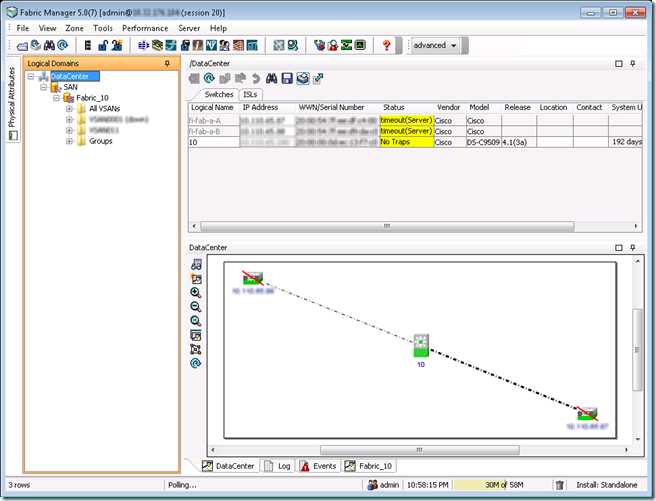Sort by the Logical Name column header
The width and height of the screenshot is (656, 501).
213,107
